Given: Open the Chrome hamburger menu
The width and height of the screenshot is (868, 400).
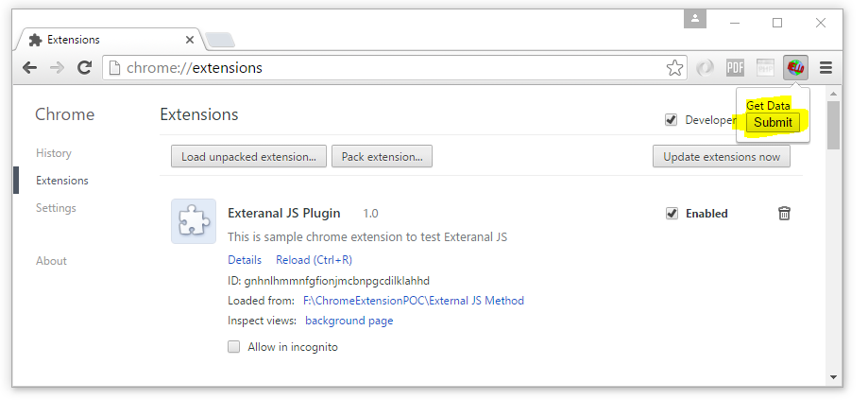Looking at the screenshot, I should coord(825,67).
